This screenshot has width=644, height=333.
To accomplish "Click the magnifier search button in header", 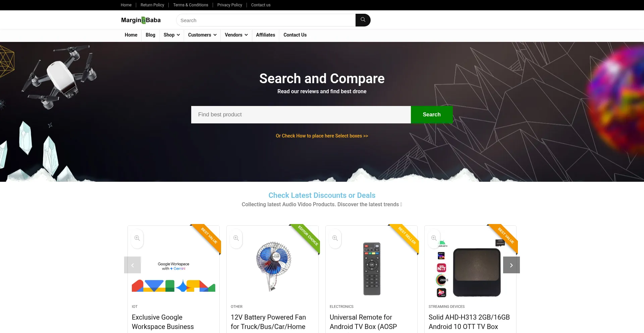I will click(363, 20).
